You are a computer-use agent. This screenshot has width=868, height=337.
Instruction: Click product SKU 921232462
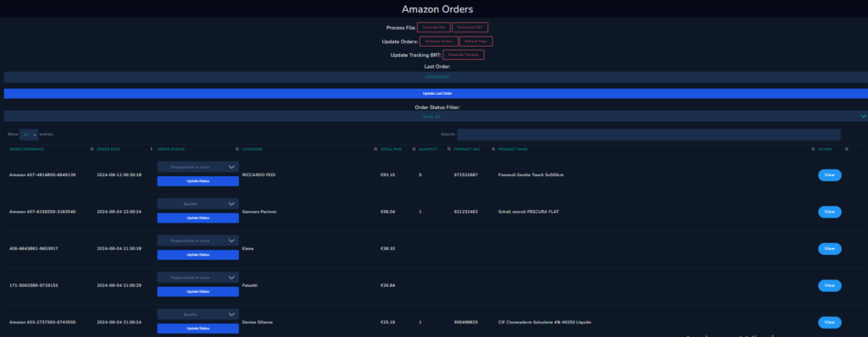click(x=465, y=212)
